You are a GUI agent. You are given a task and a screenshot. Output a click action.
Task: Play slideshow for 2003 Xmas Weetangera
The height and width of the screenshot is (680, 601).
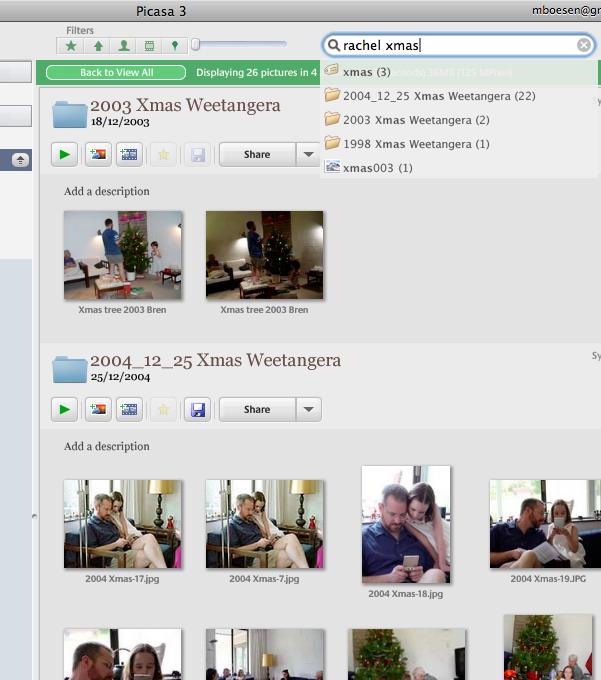pyautogui.click(x=64, y=154)
